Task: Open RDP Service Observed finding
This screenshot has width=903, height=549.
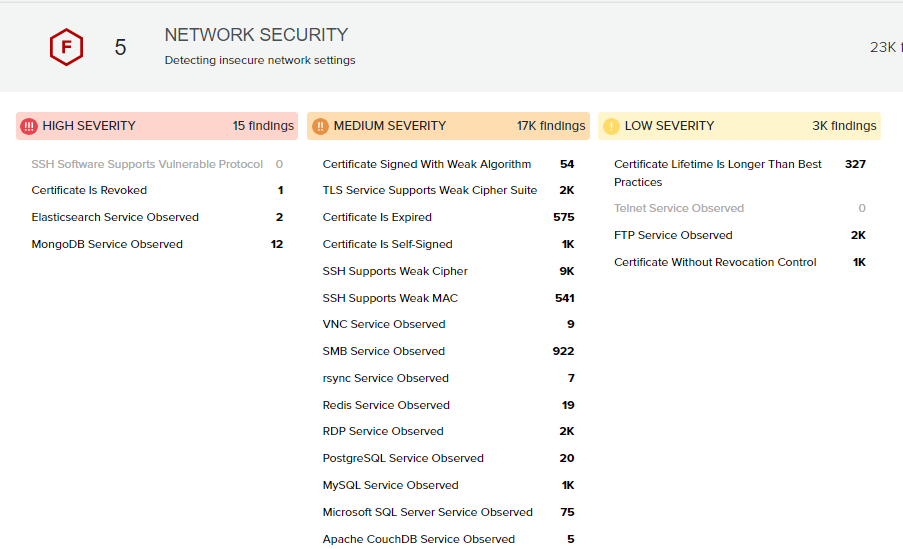Action: [383, 431]
